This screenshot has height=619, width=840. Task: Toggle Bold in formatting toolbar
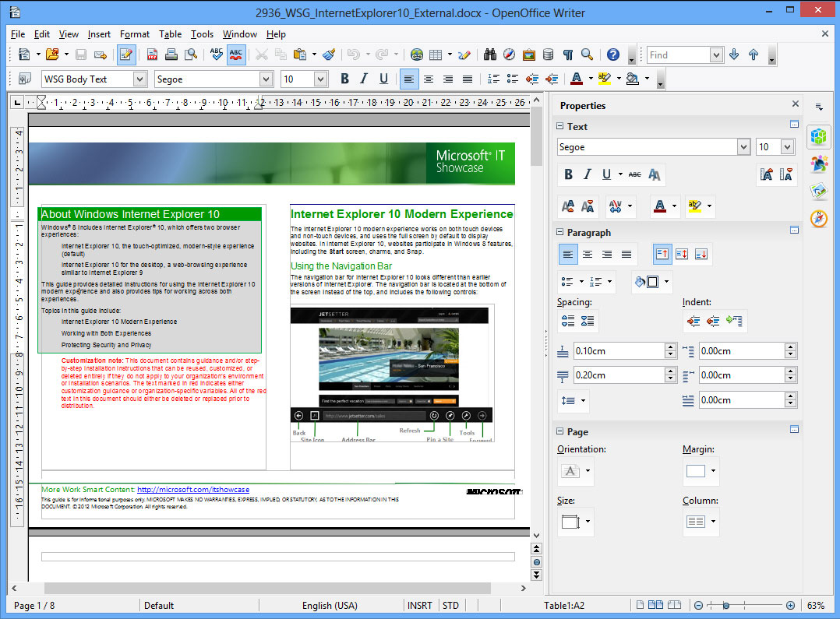[x=344, y=79]
